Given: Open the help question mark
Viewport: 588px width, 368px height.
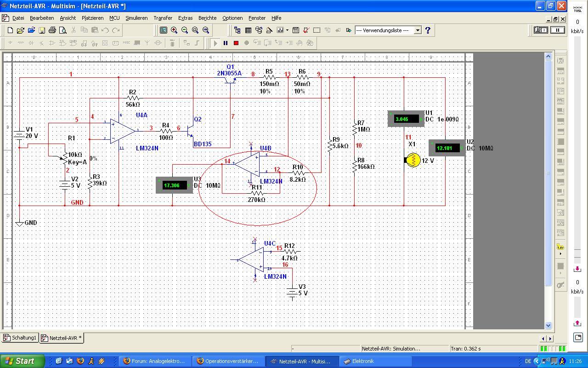Looking at the screenshot, I should pos(428,30).
